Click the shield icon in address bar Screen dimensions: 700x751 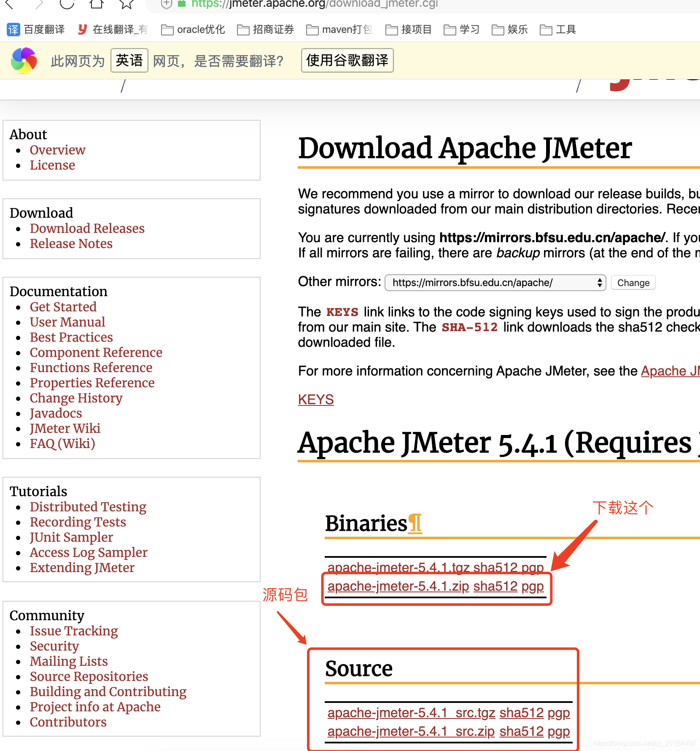click(x=167, y=4)
